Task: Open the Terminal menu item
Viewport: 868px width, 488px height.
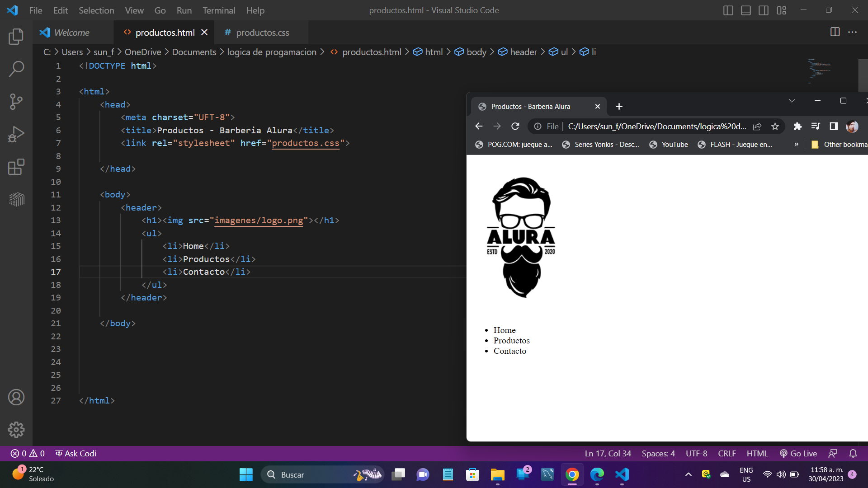Action: coord(219,10)
